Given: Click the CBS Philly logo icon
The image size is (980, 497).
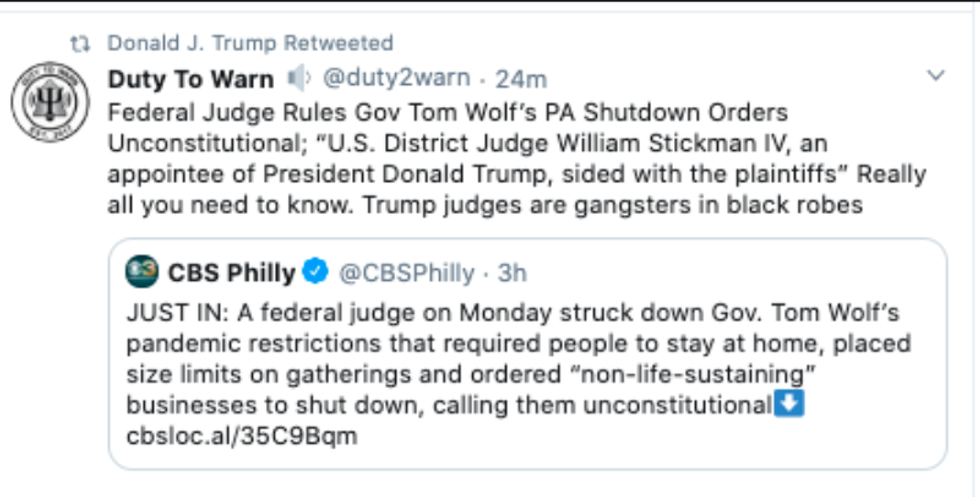Looking at the screenshot, I should 142,271.
